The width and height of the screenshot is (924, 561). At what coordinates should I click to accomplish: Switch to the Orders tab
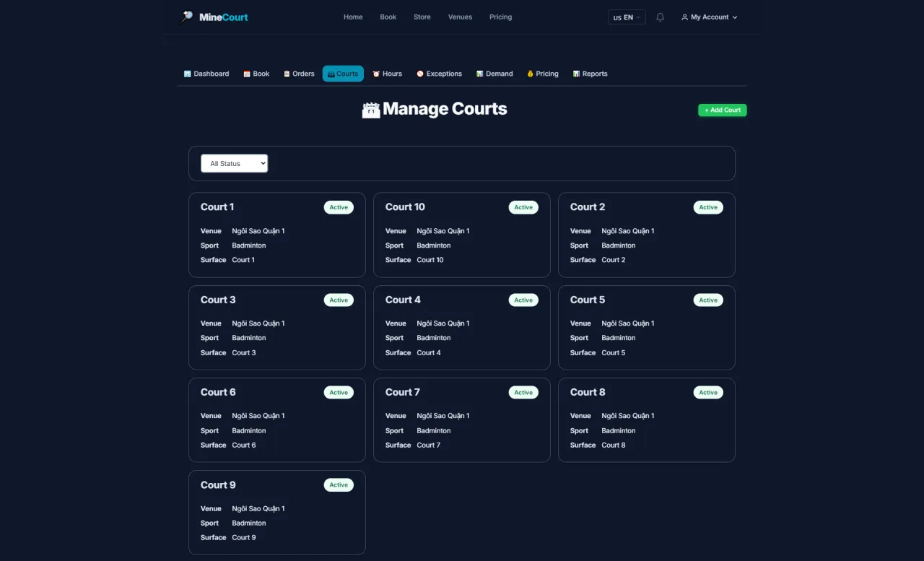pyautogui.click(x=299, y=74)
